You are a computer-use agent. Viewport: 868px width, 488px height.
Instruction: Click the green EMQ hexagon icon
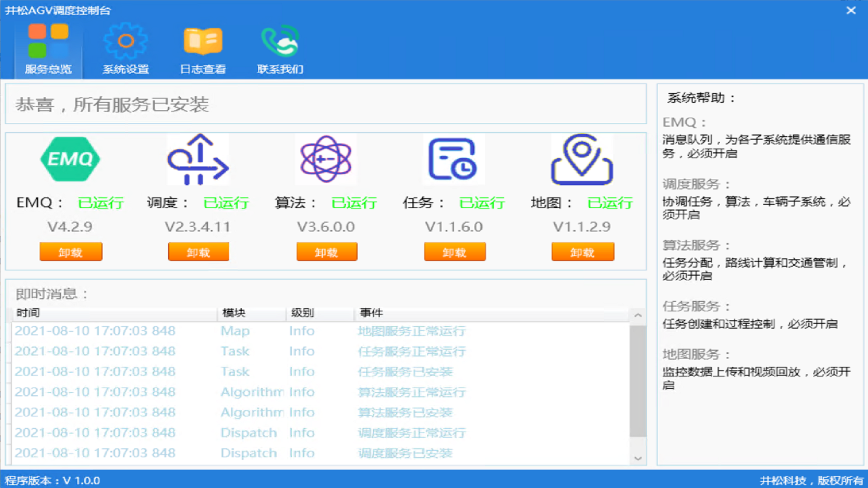click(70, 159)
